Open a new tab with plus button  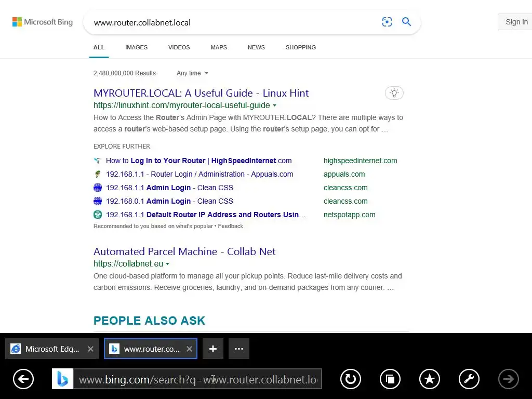click(213, 349)
